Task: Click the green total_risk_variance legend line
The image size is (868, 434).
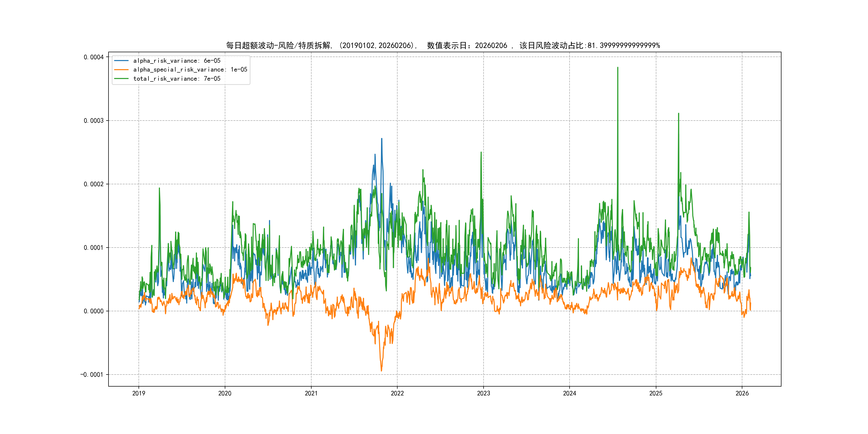Action: (x=121, y=78)
